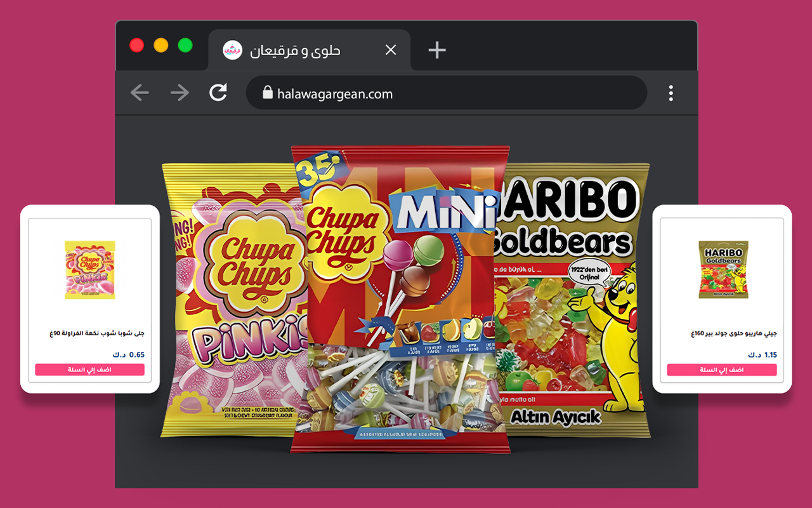The height and width of the screenshot is (508, 812).
Task: Open the three-dot browser menu
Action: pos(671,93)
